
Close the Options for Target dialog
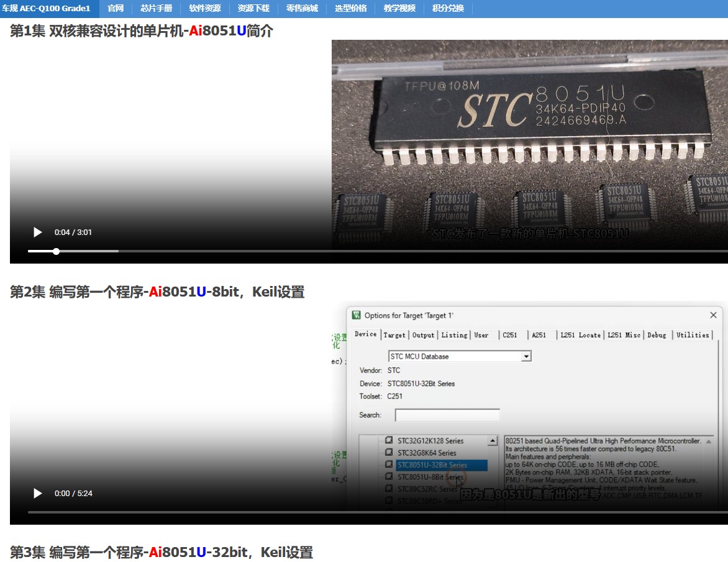pyautogui.click(x=713, y=315)
